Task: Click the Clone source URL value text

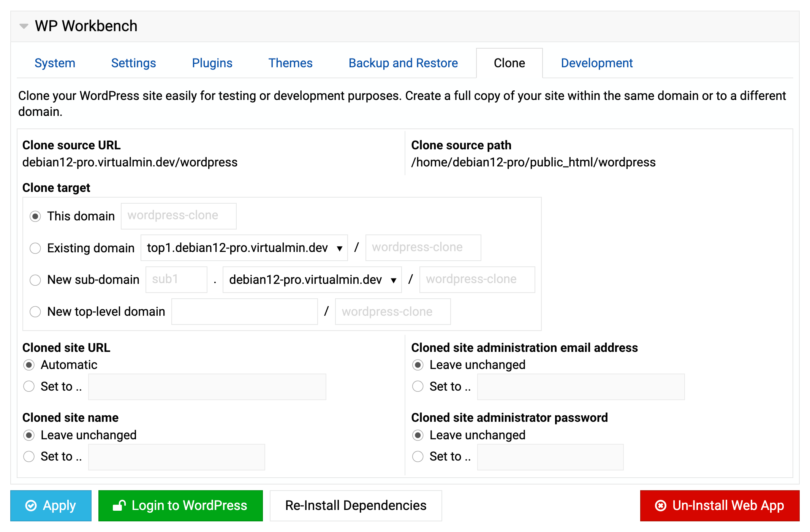Action: pos(130,162)
